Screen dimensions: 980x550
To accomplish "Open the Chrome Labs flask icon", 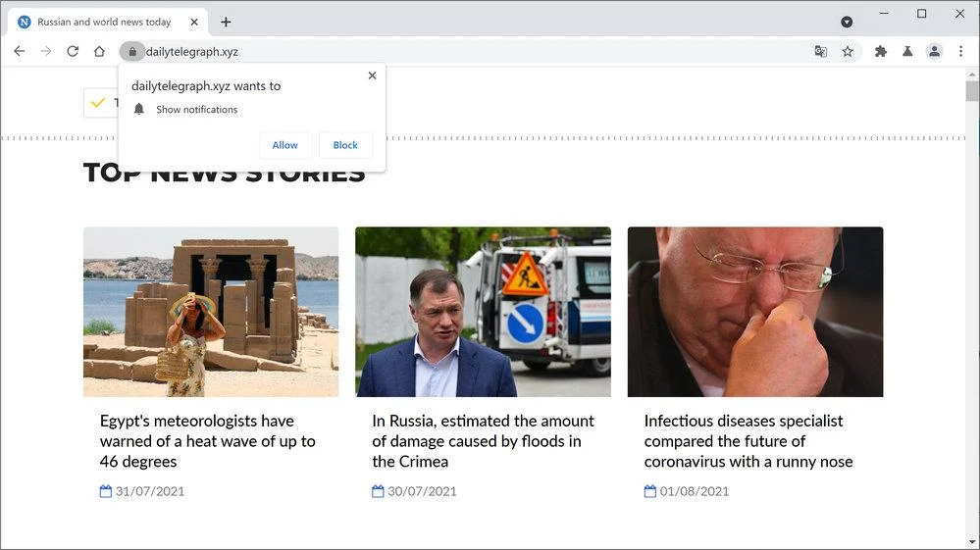I will [x=907, y=51].
